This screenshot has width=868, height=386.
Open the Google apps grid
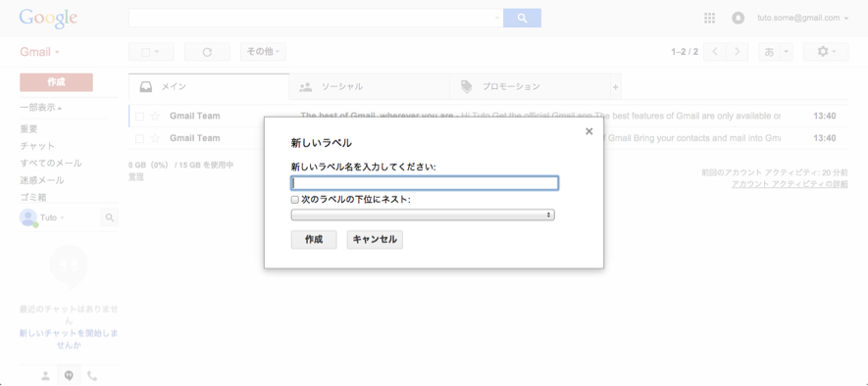709,18
